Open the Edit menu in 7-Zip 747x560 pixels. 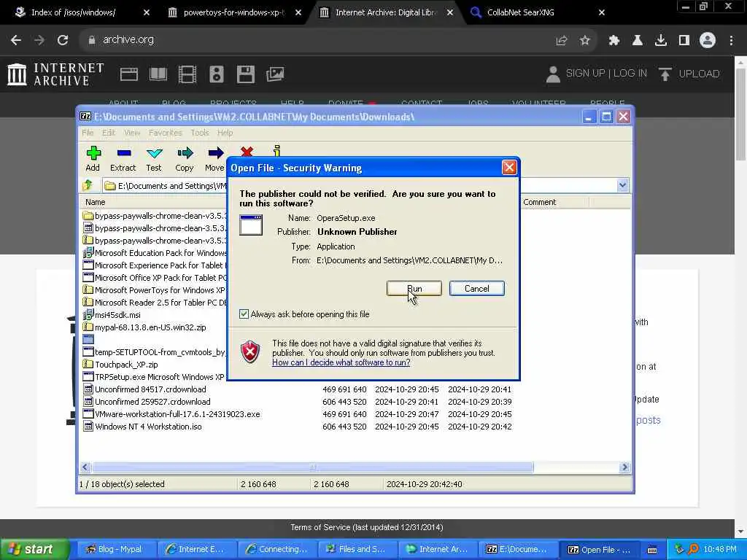point(109,133)
